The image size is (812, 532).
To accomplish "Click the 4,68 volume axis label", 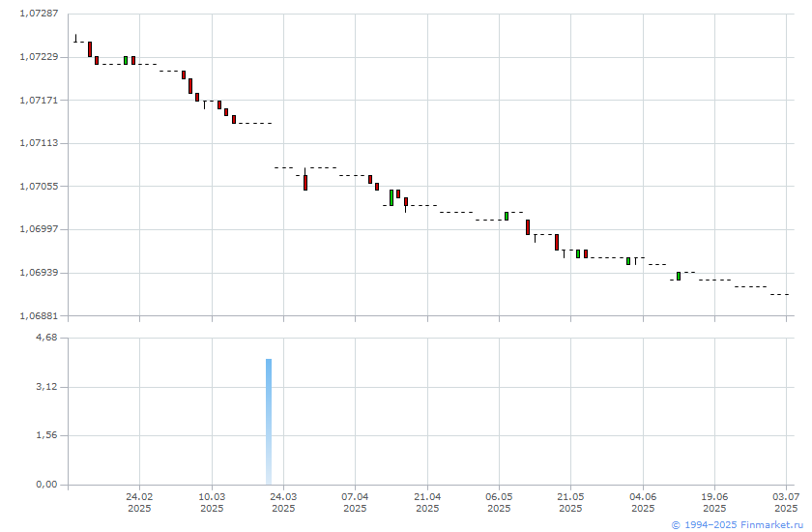I will click(46, 338).
